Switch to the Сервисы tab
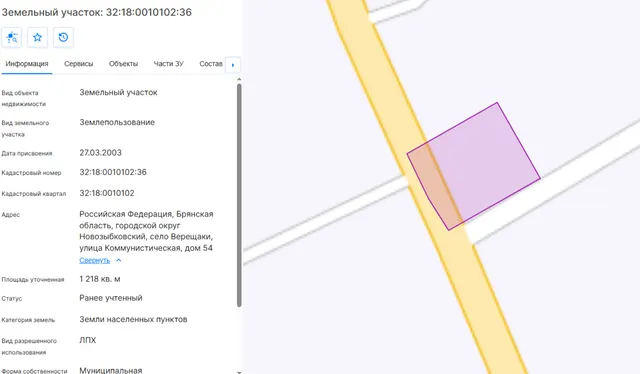Image resolution: width=640 pixels, height=374 pixels. point(78,64)
